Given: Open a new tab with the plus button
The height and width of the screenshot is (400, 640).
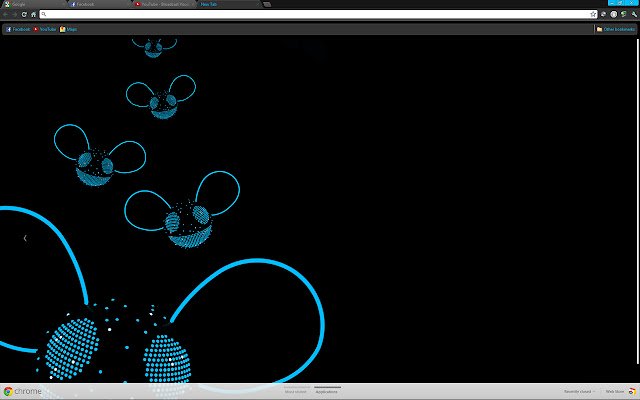Looking at the screenshot, I should pyautogui.click(x=267, y=4).
